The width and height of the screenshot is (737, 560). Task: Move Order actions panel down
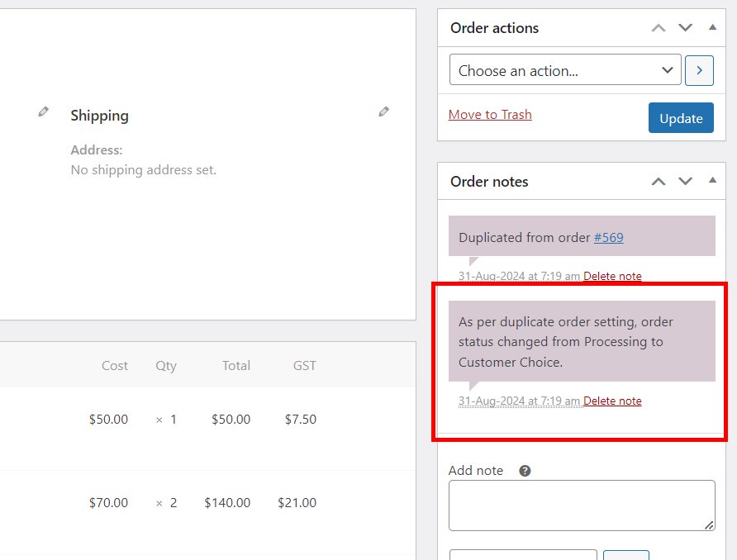pos(685,28)
